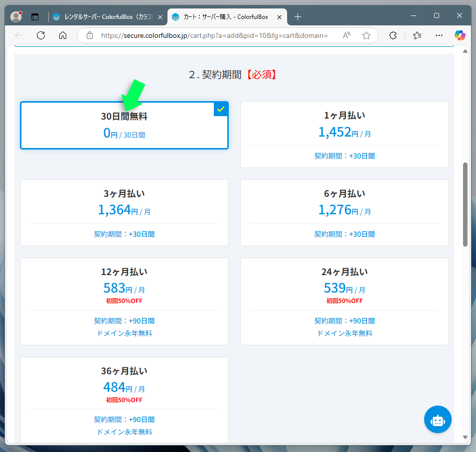Activate the Read aloud icon

pos(347,35)
